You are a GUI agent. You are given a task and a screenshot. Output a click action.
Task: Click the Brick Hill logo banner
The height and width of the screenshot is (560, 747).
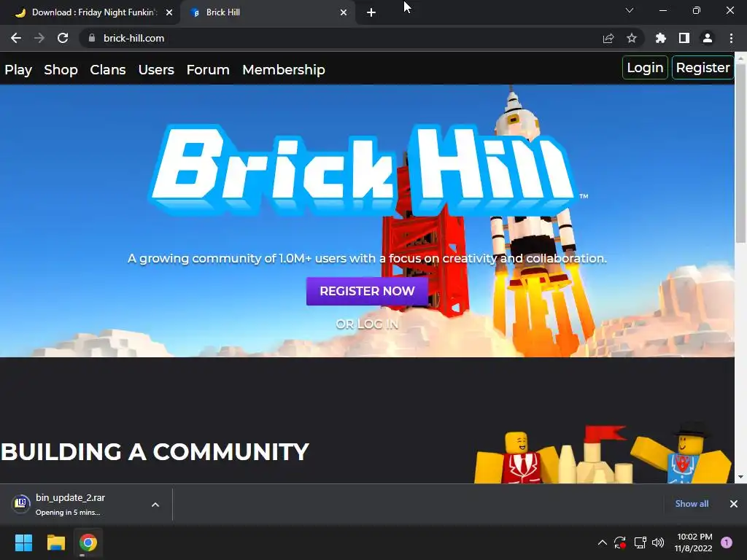coord(367,169)
